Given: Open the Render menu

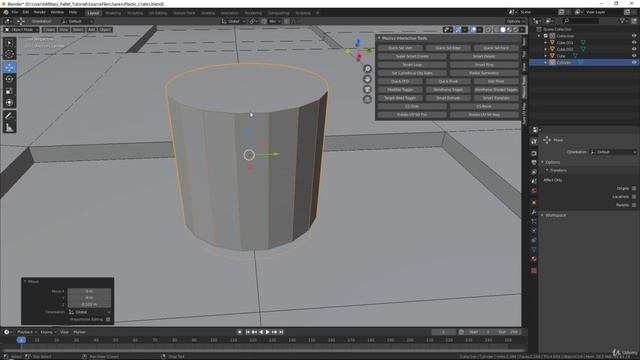Looking at the screenshot, I should pyautogui.click(x=40, y=13).
